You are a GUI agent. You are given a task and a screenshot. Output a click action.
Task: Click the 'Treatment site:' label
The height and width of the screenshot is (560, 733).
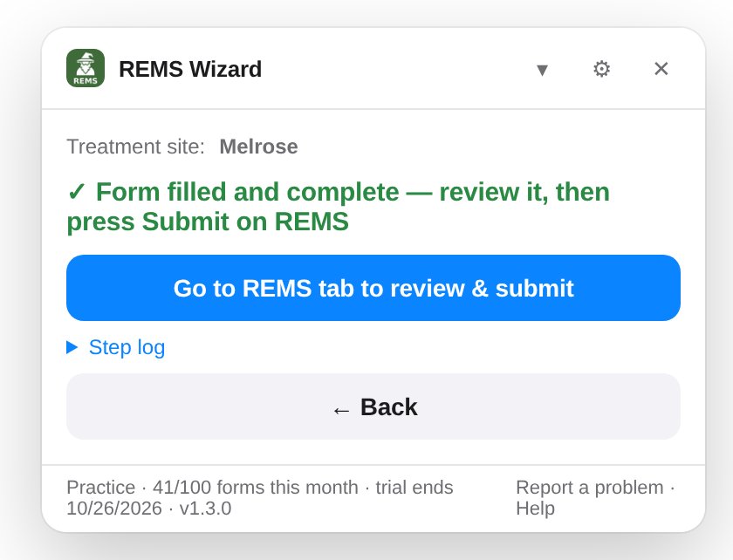pyautogui.click(x=135, y=147)
